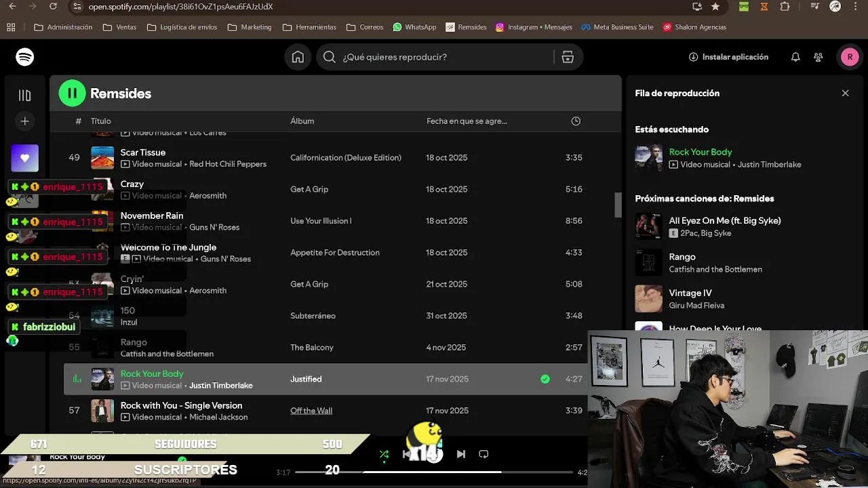
Task: Sort by Fecha en que se agregó header
Action: pos(467,121)
